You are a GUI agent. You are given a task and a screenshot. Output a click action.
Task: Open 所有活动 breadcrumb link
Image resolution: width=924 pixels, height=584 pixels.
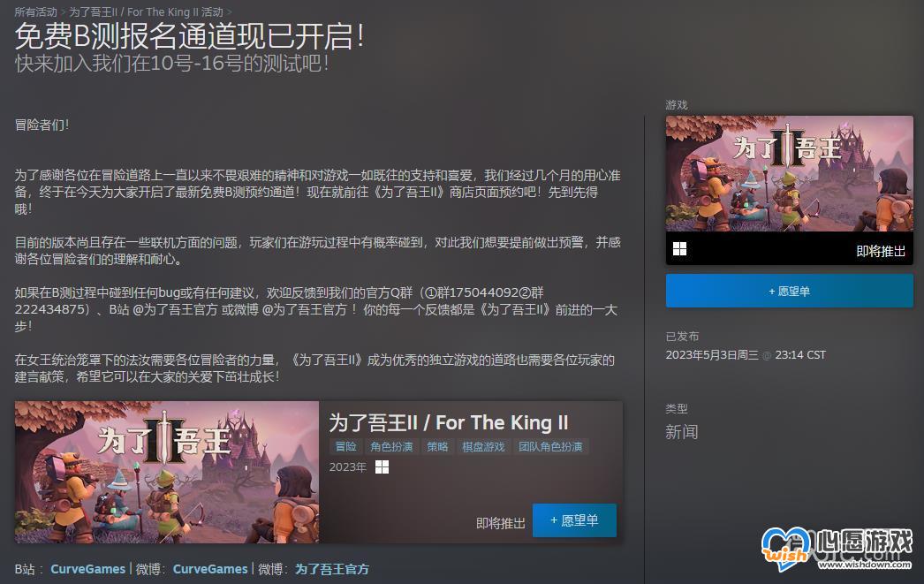point(36,11)
